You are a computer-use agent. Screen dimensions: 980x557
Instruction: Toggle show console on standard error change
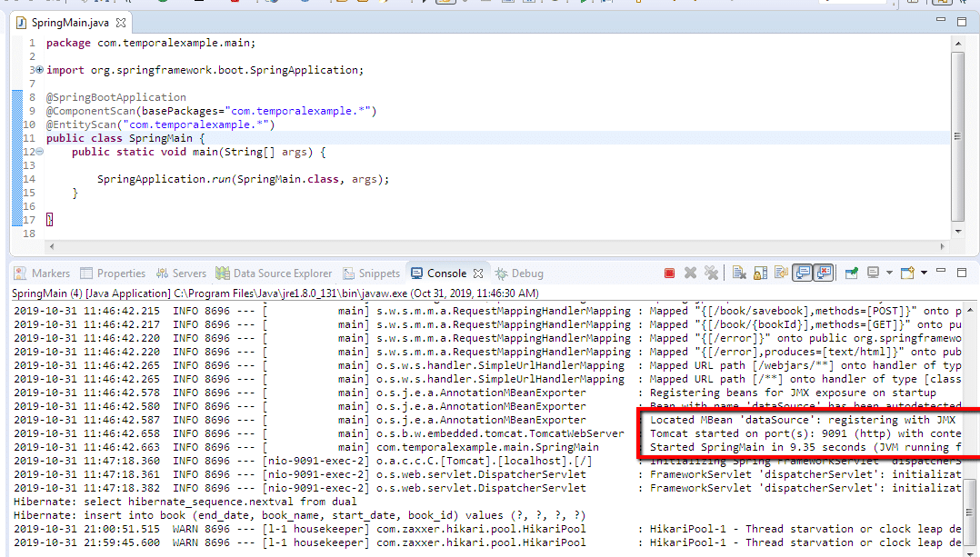823,273
